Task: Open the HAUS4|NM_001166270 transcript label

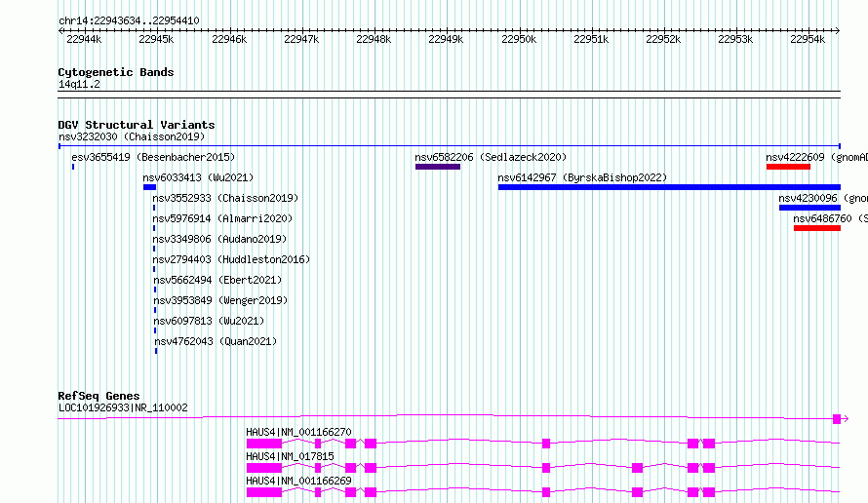Action: pos(298,432)
